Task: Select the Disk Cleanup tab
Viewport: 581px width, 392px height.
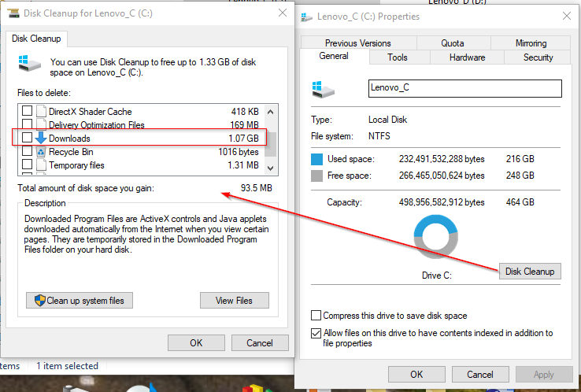Action: pos(36,39)
